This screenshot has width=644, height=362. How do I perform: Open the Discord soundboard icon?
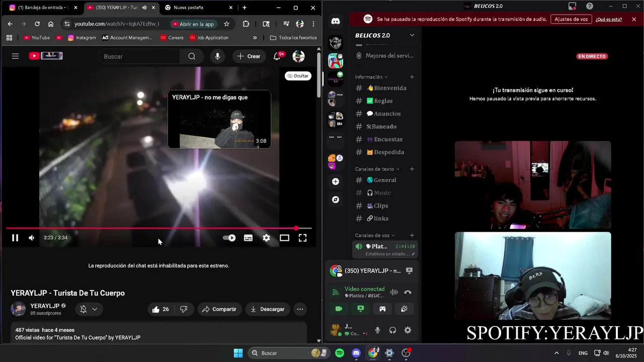[404, 309]
